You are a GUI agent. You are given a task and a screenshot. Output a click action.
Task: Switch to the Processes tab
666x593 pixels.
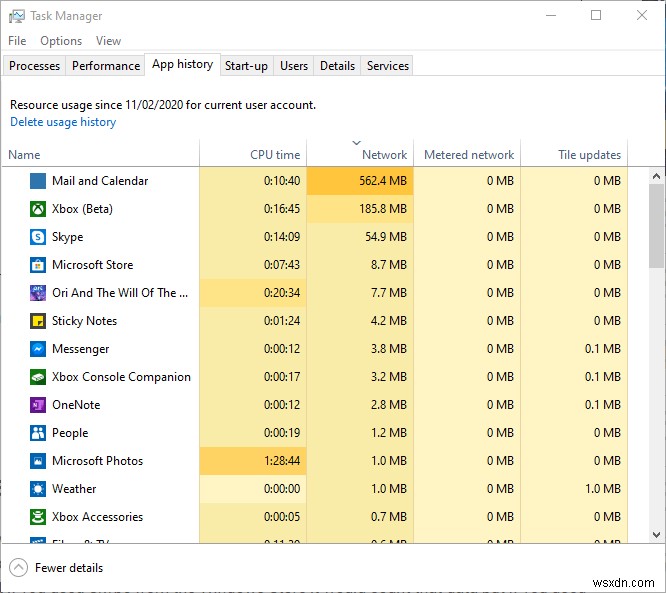[34, 66]
